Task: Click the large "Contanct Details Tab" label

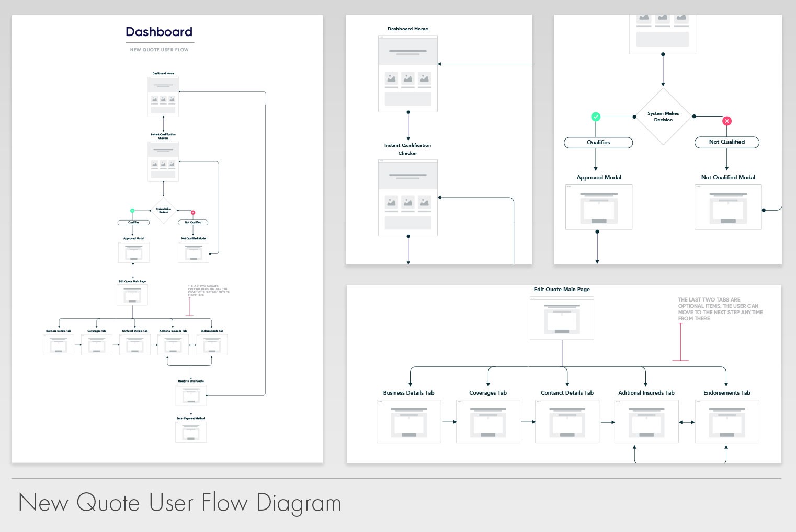Action: (567, 392)
